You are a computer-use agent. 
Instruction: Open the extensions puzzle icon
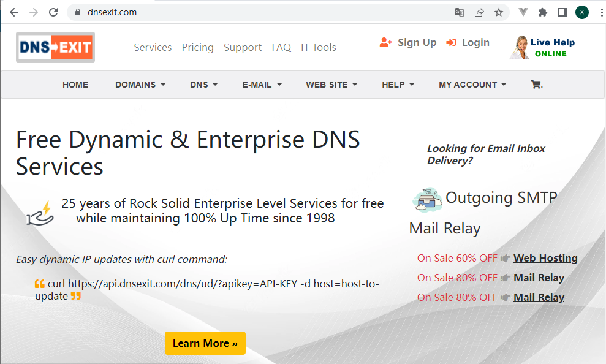coord(543,12)
